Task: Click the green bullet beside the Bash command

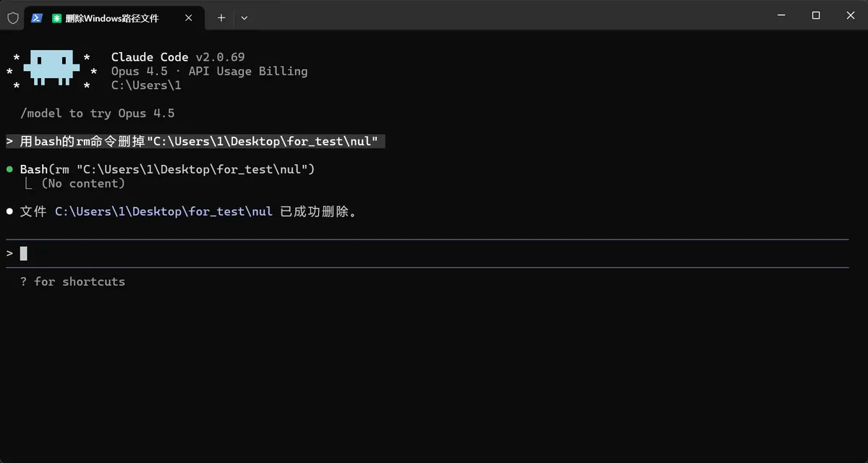Action: pyautogui.click(x=9, y=169)
